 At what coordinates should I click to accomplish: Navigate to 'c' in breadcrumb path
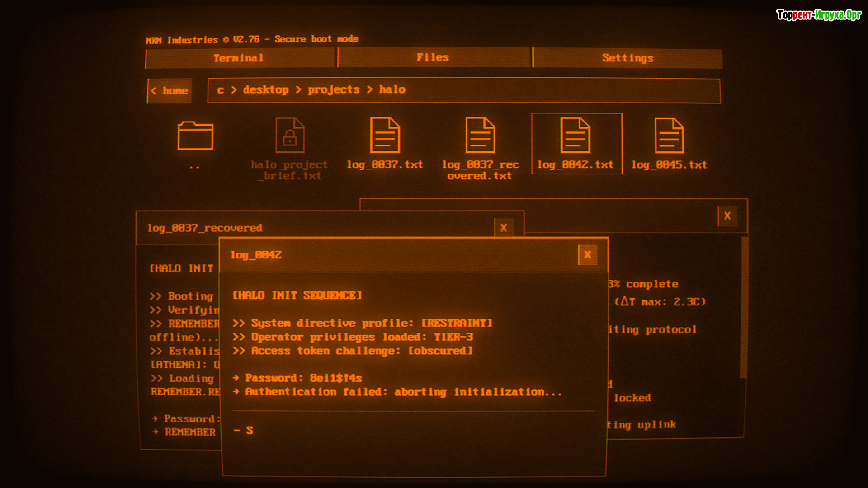tap(221, 90)
